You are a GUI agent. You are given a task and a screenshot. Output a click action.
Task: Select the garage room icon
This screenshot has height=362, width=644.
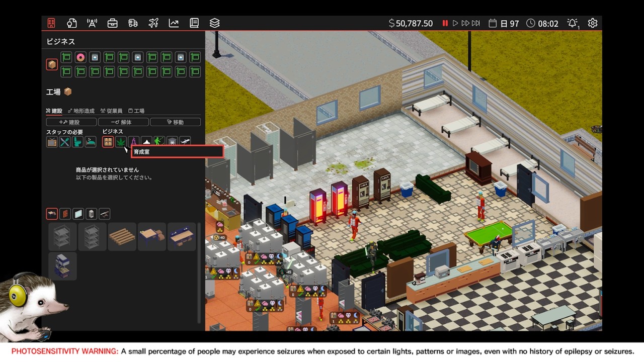tap(172, 141)
